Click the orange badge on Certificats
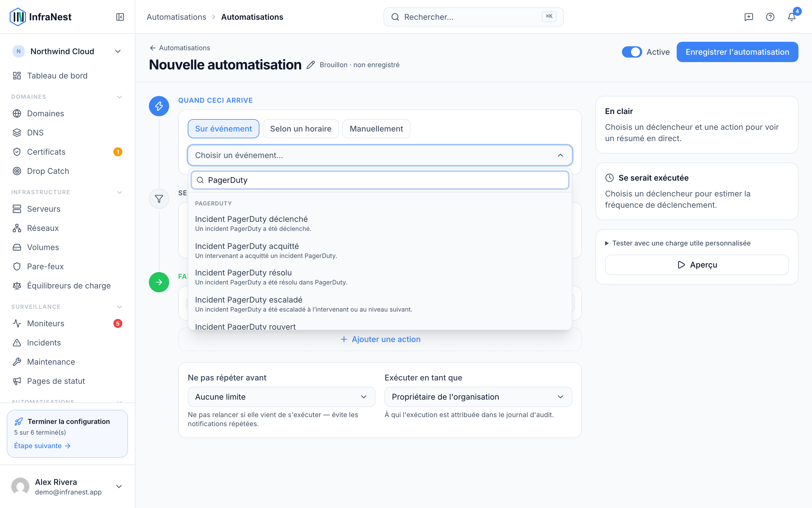The image size is (812, 508). click(118, 152)
